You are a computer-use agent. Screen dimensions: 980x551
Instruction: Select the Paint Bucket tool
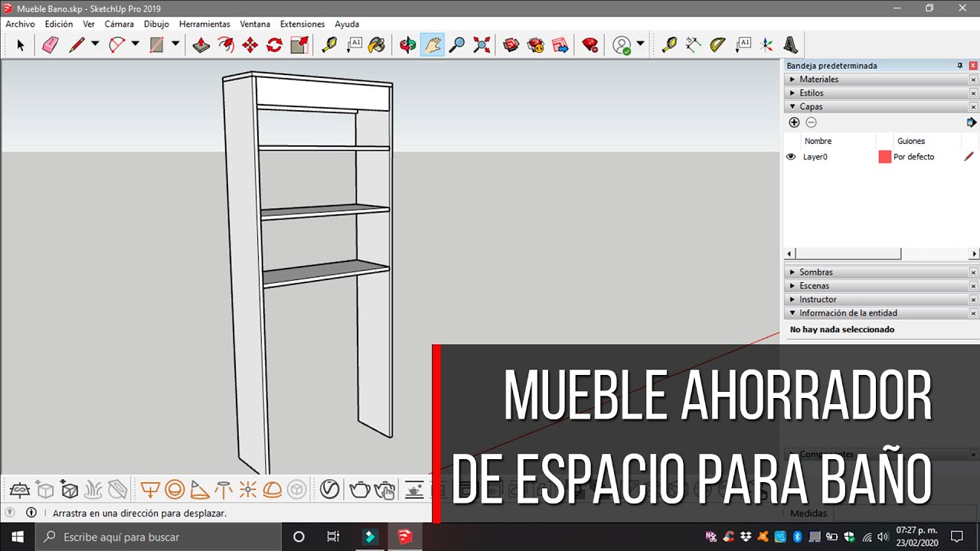coord(377,45)
